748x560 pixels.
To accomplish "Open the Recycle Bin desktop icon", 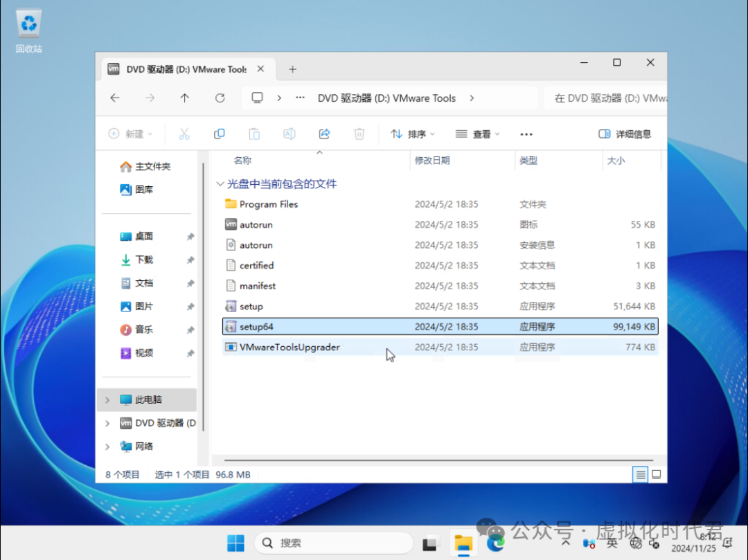I will coord(28,31).
